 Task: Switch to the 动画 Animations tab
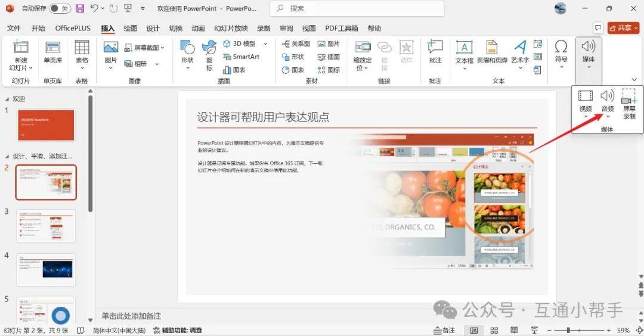pyautogui.click(x=198, y=28)
